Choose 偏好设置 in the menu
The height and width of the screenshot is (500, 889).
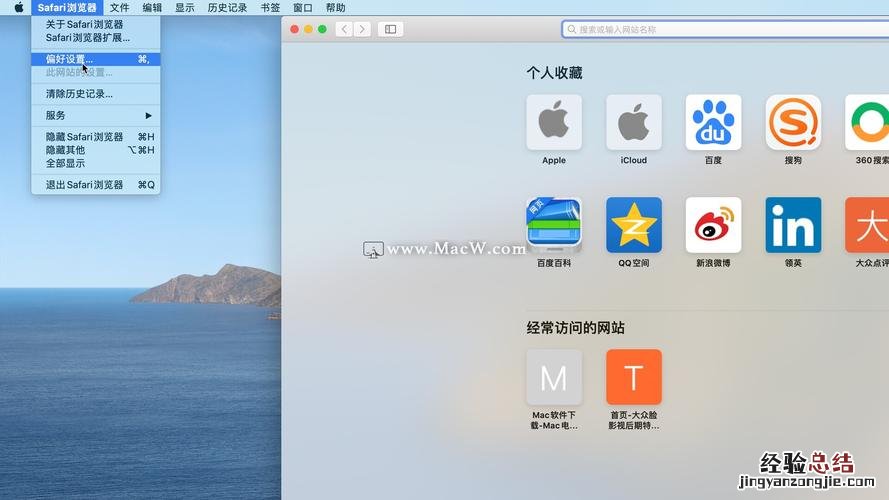(96, 59)
